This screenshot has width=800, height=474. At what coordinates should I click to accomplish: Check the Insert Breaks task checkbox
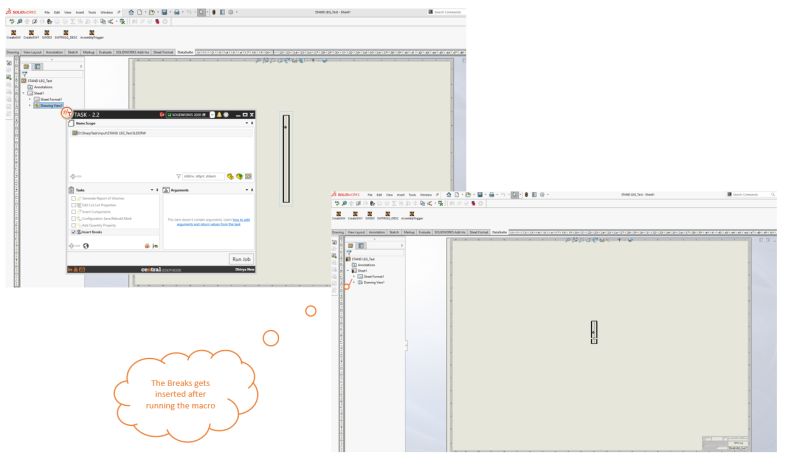(x=73, y=232)
